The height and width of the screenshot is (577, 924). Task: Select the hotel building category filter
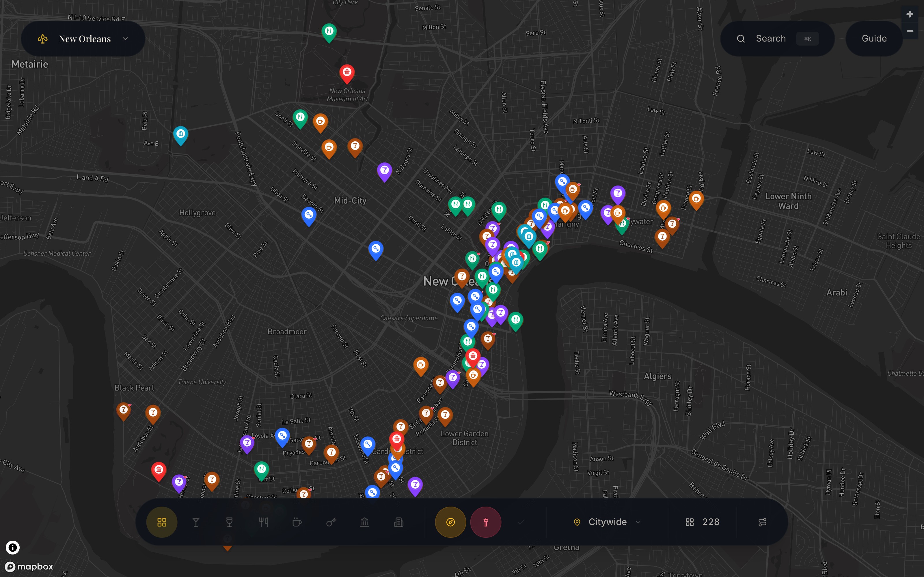[398, 522]
